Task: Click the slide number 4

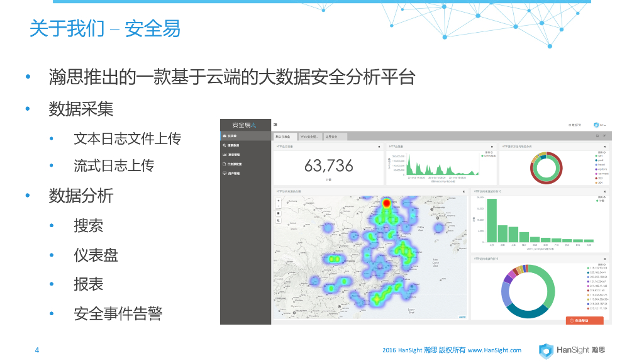Action: coord(37,350)
